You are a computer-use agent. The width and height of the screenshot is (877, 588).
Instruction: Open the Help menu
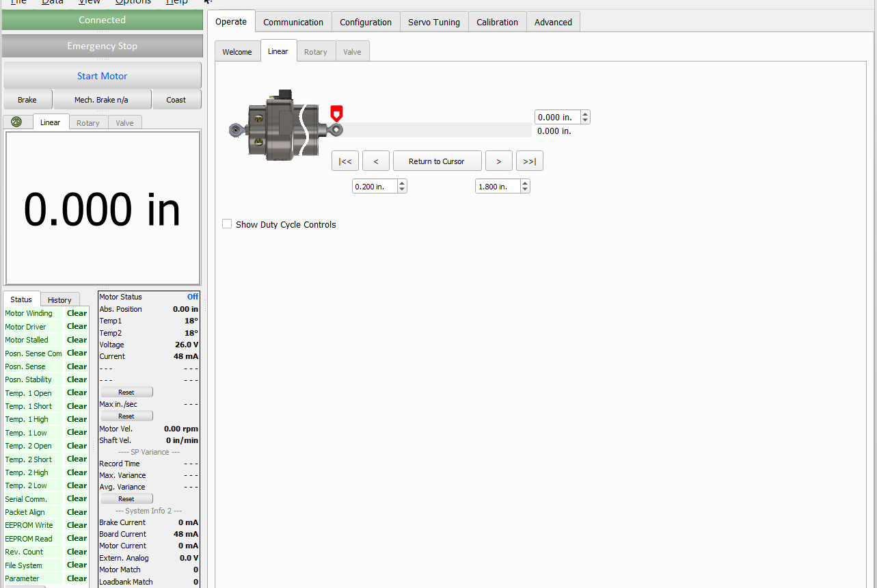pyautogui.click(x=177, y=2)
